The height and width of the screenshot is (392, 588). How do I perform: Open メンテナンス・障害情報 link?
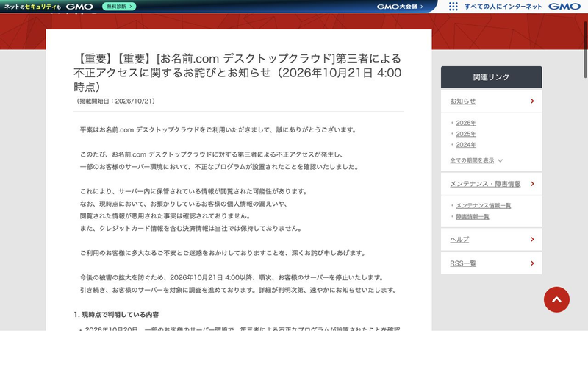(x=485, y=184)
